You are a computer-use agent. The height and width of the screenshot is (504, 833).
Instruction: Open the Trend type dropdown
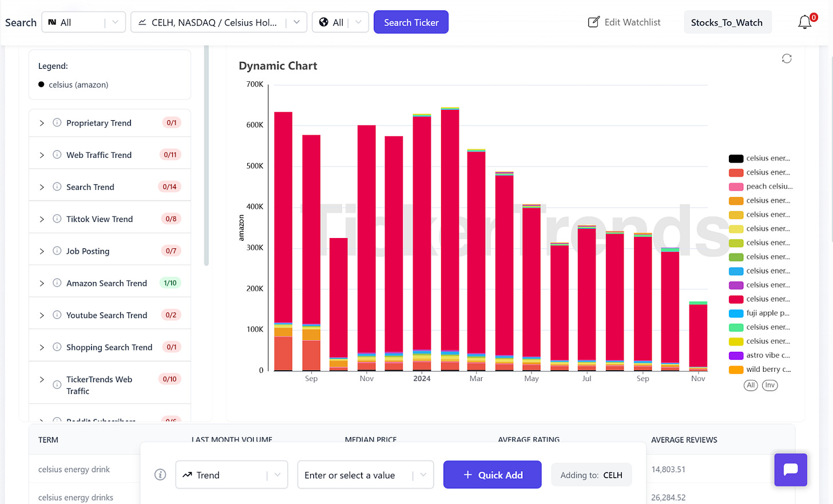232,475
